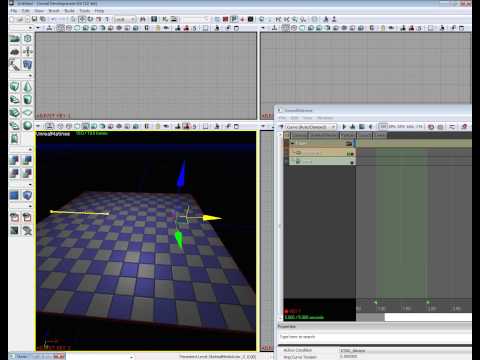The image size is (480, 360).
Task: Open the top-left viewport options arrow
Action: click(38, 28)
